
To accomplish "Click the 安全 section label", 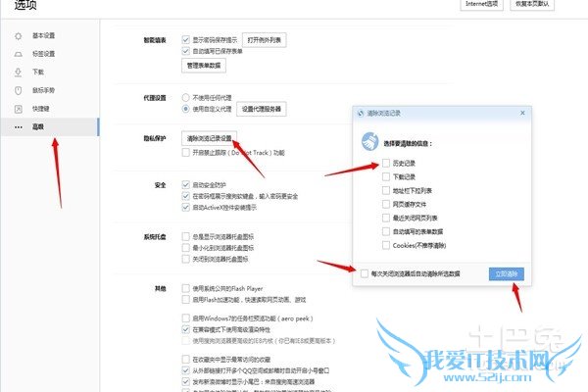I will click(160, 185).
